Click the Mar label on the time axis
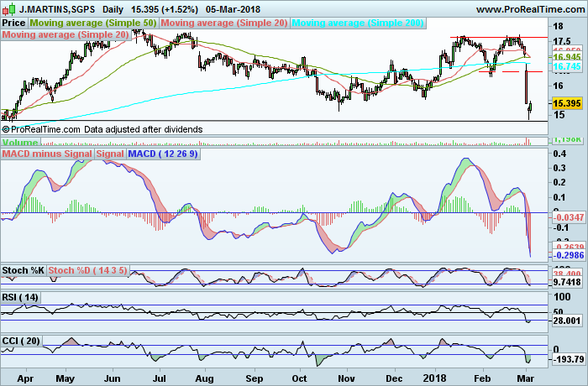 click(525, 378)
